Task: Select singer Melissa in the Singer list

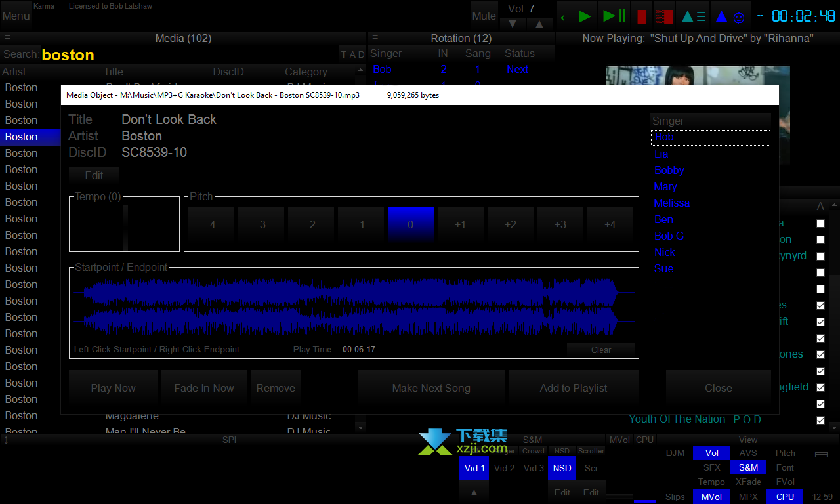Action: point(672,203)
